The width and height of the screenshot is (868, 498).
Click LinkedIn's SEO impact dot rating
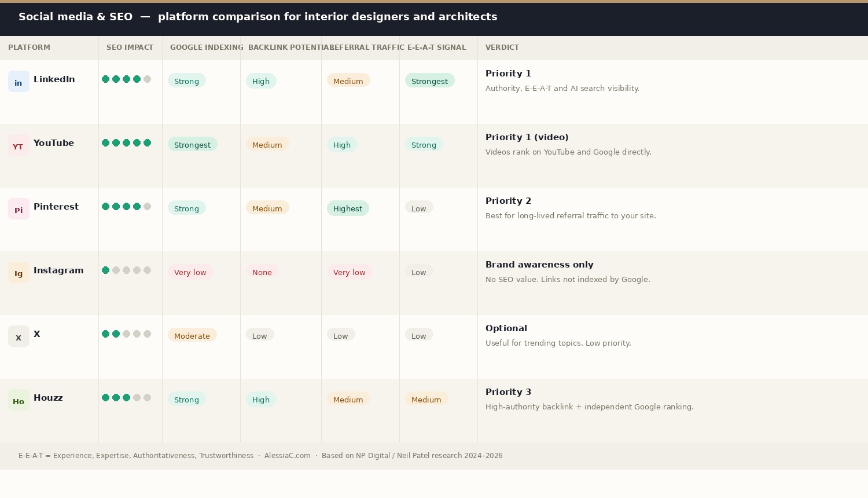[x=126, y=79]
